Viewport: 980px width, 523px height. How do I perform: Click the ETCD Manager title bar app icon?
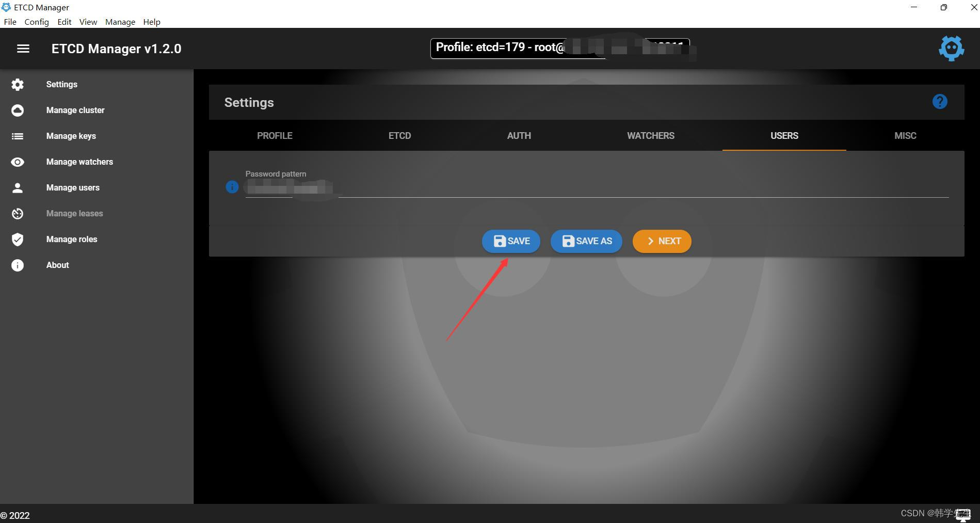(x=6, y=7)
